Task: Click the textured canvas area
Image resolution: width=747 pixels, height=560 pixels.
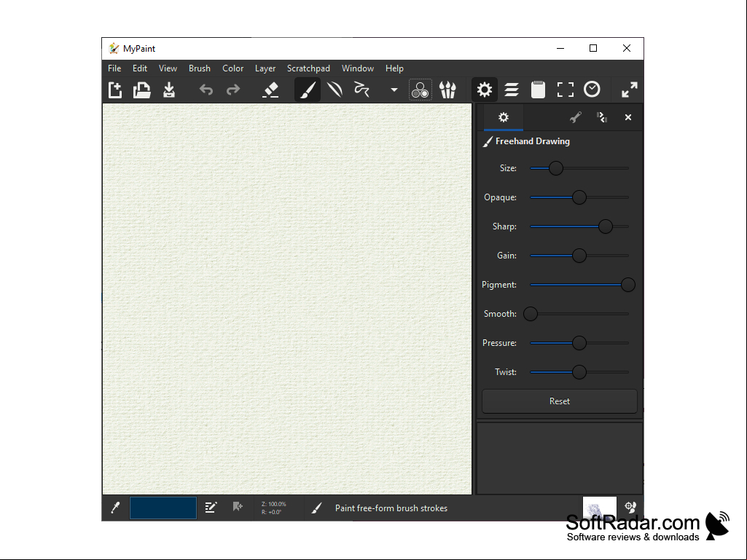Action: point(287,299)
